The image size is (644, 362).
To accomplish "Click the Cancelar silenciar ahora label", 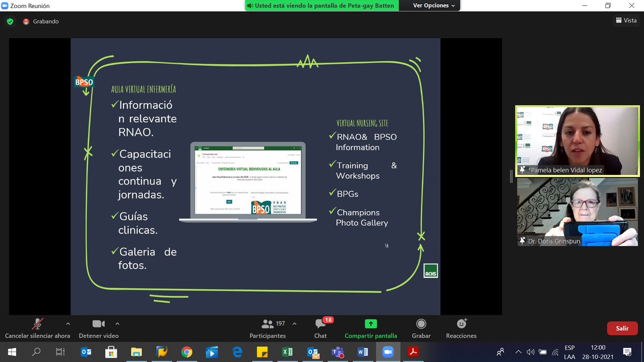I will (38, 336).
